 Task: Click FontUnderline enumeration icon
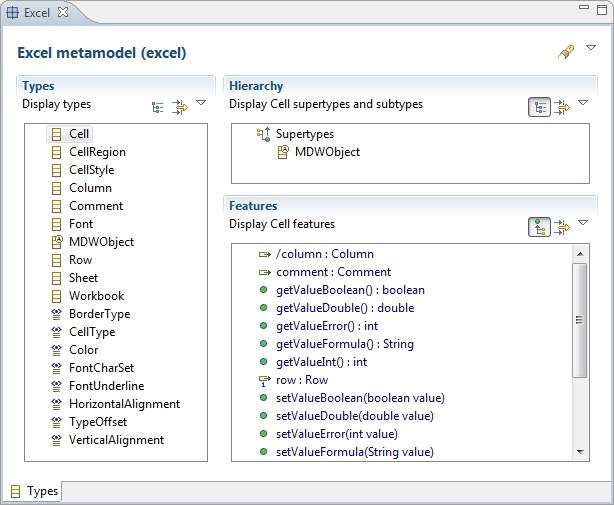pyautogui.click(x=56, y=386)
